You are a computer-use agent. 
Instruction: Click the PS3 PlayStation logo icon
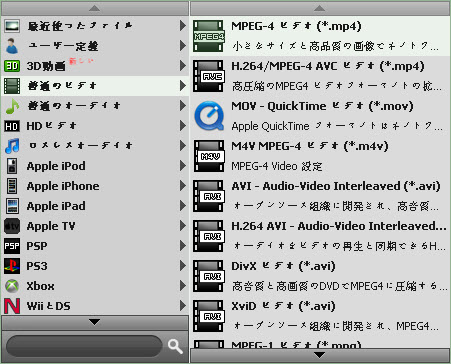coord(12,266)
